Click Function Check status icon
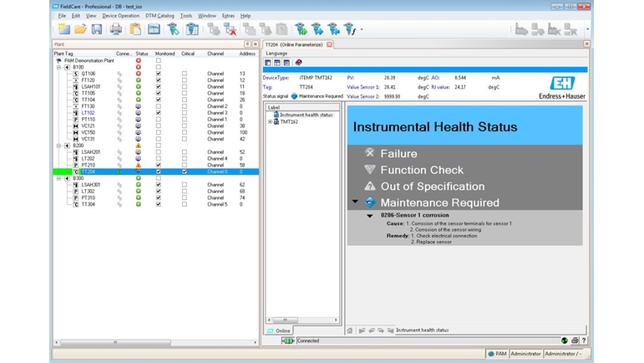The height and width of the screenshot is (363, 644). click(x=370, y=170)
